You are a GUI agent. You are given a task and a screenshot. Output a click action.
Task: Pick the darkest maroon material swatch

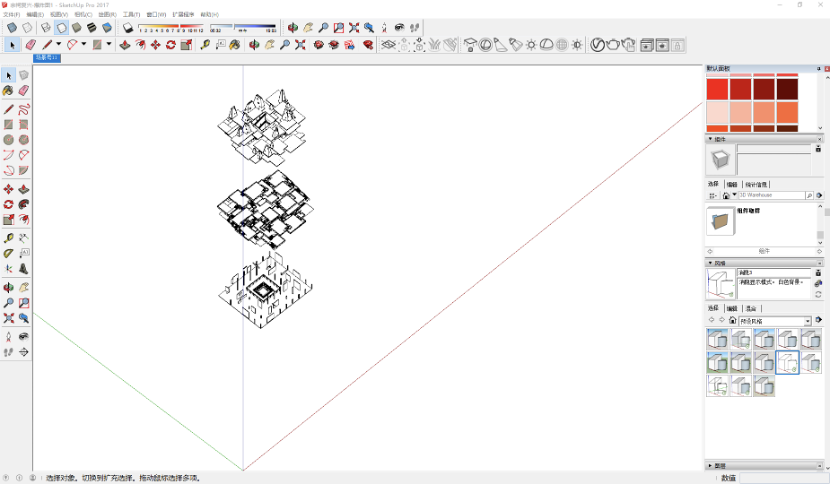(787, 89)
